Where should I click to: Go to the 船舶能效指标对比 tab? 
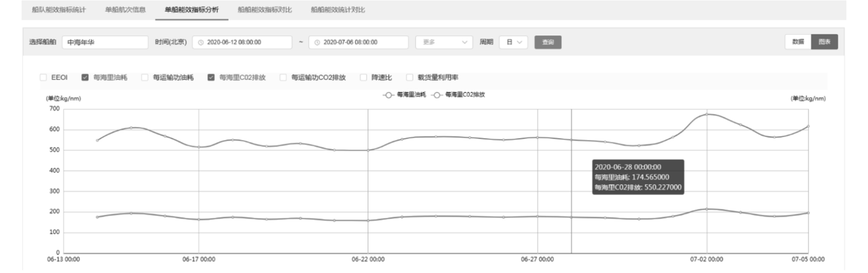[265, 10]
